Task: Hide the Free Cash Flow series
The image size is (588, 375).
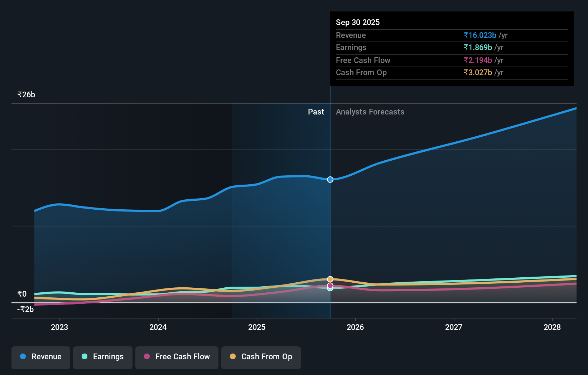Action: [x=177, y=357]
